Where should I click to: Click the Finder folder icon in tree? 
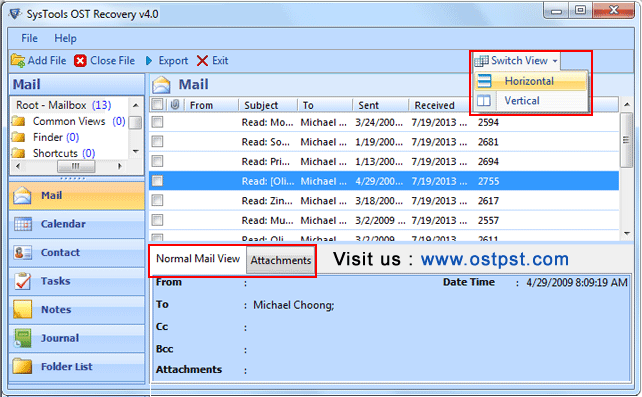point(18,137)
